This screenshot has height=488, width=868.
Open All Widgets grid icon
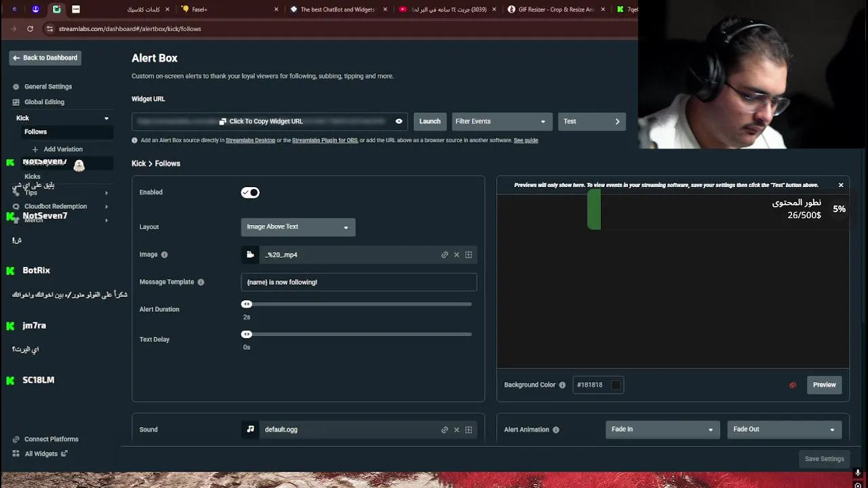(x=16, y=454)
